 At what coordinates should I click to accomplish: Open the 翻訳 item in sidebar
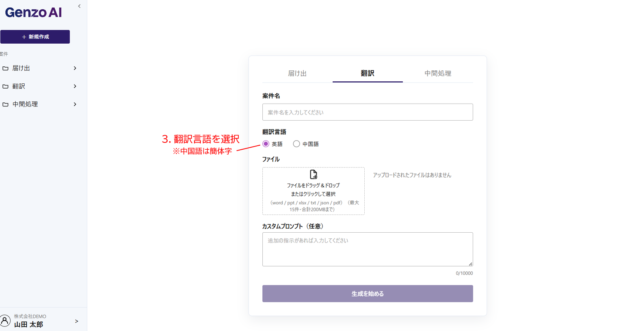tap(39, 86)
